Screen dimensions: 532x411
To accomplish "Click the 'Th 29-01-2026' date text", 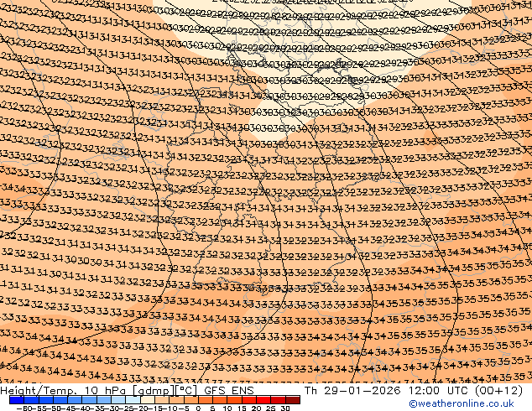I will point(352,390).
